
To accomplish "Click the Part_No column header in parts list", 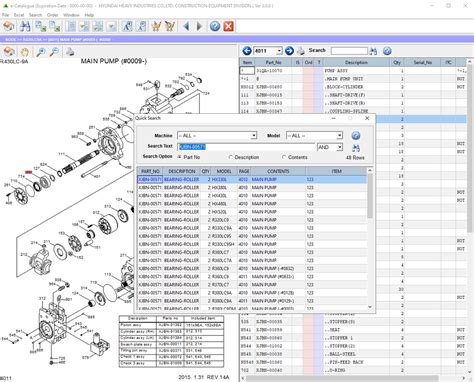I will (x=273, y=62).
